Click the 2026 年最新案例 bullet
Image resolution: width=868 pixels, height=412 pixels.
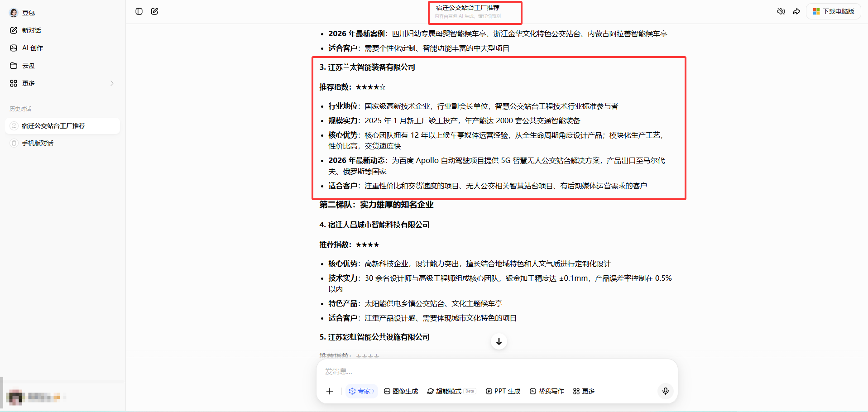point(498,34)
